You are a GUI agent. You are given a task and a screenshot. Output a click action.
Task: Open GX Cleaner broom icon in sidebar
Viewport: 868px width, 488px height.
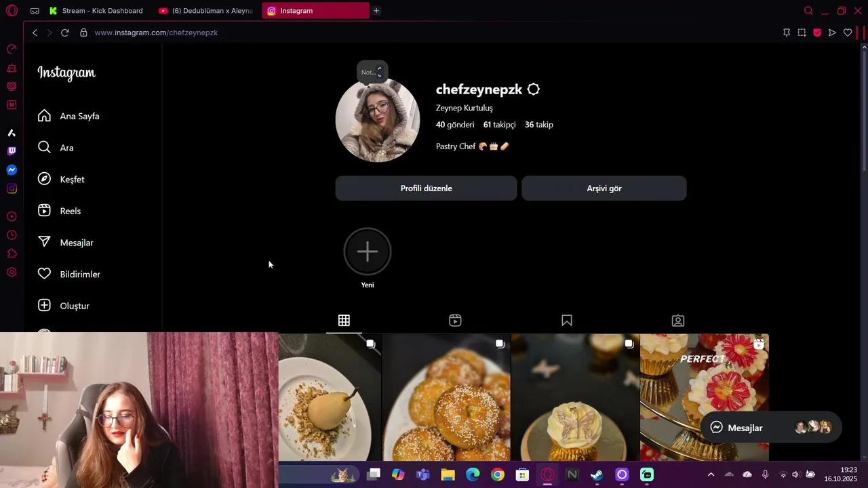pos(12,68)
